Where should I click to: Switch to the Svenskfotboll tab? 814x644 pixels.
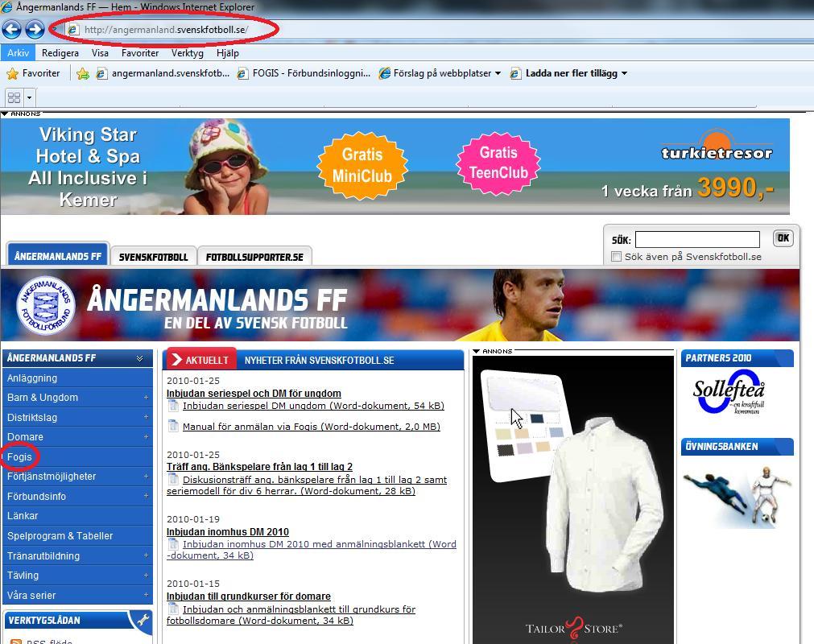[154, 256]
